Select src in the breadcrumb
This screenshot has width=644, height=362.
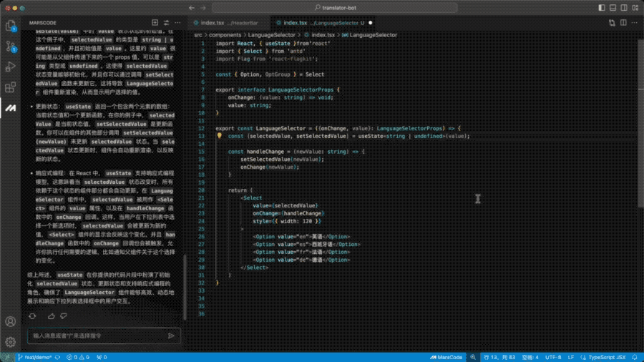point(198,35)
